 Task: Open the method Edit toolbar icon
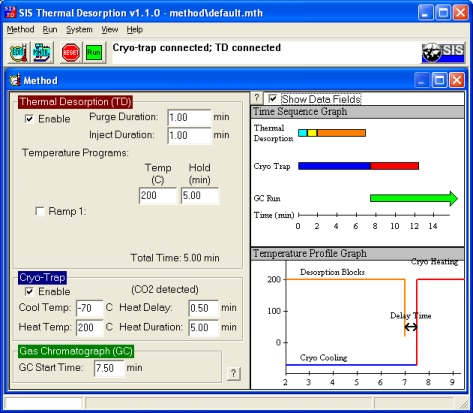(18, 52)
